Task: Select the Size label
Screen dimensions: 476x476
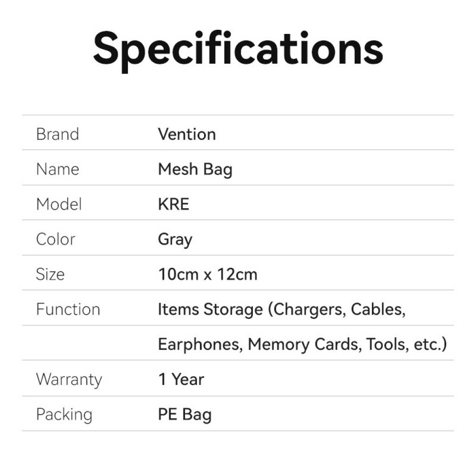Action: point(50,274)
